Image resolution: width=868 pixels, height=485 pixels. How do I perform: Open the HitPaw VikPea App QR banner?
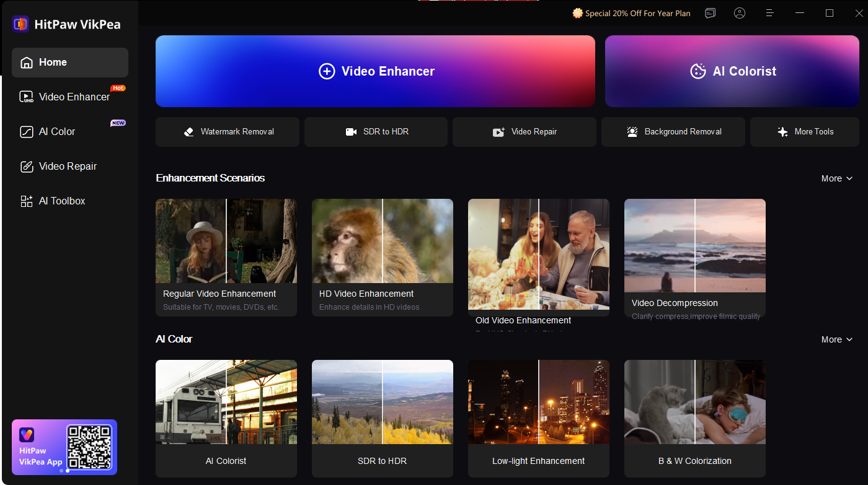tap(64, 447)
